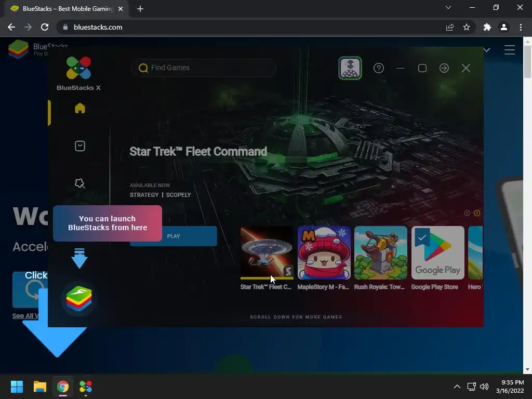The height and width of the screenshot is (399, 532).
Task: Open the BlueStacks X home tab
Action: click(x=80, y=108)
